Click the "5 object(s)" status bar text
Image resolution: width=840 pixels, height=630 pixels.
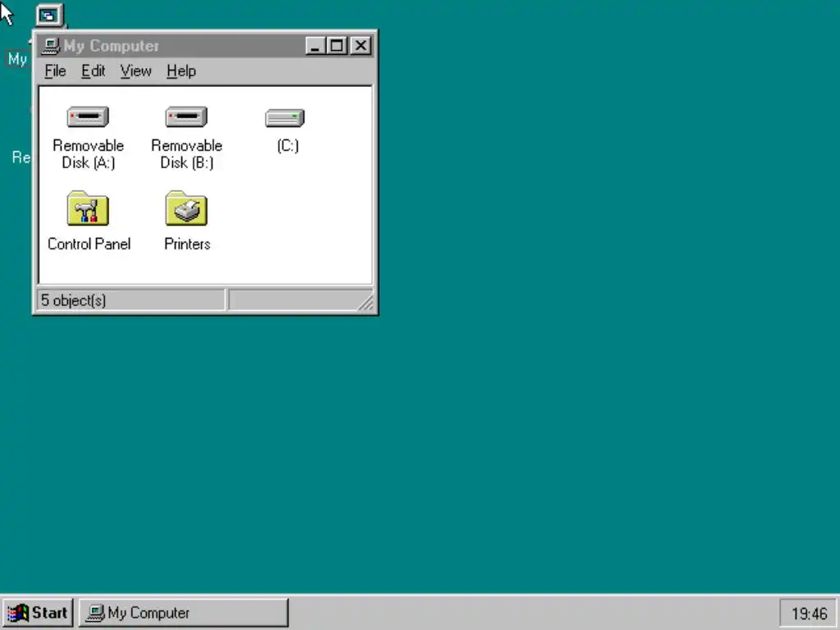[73, 300]
